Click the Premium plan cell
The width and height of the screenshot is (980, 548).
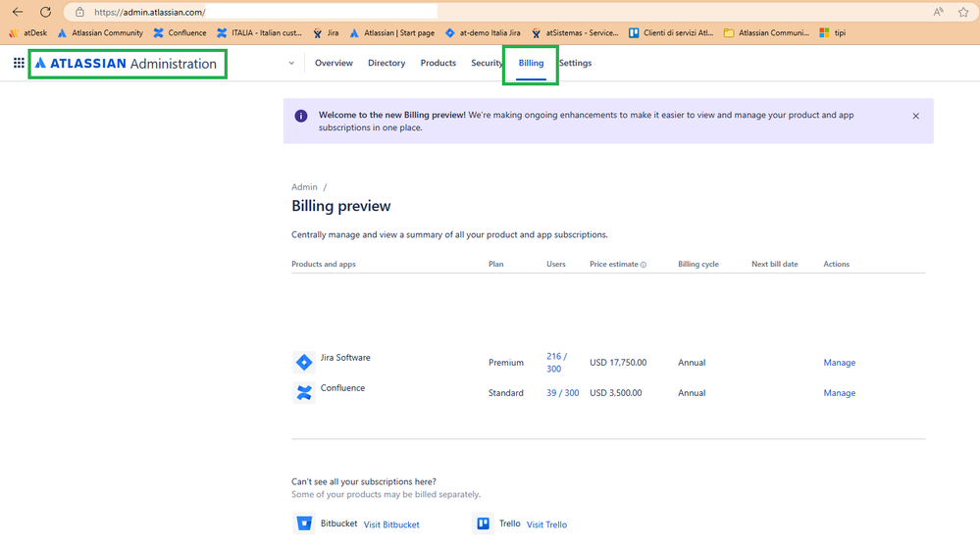(x=505, y=363)
